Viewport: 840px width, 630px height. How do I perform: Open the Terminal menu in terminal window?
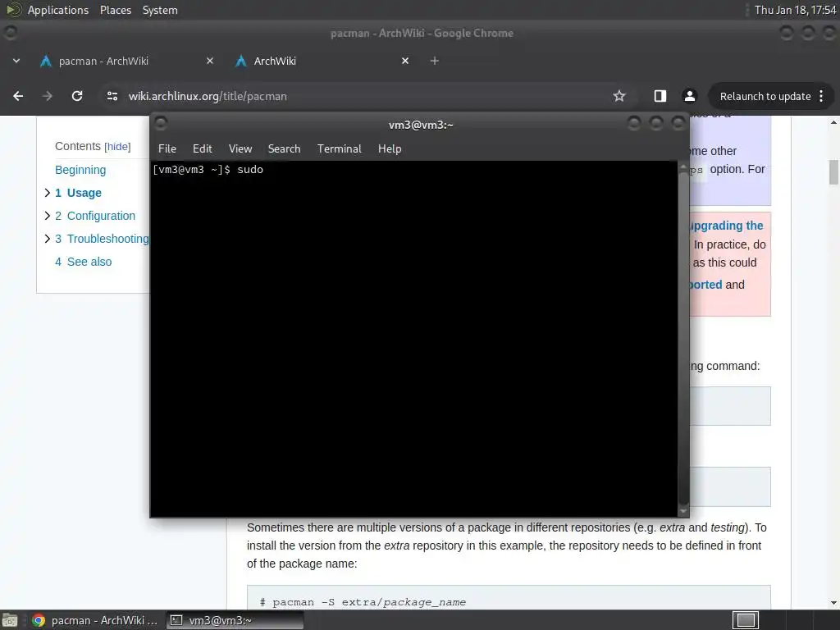pos(339,149)
